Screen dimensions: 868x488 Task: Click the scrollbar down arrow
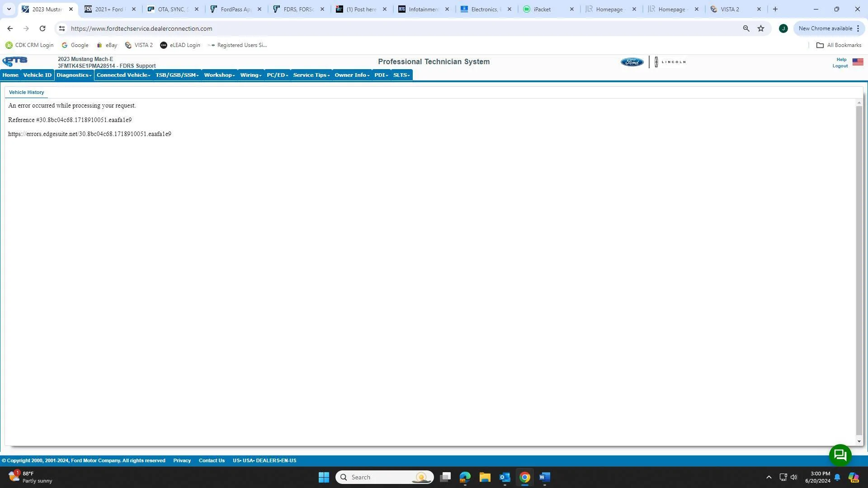coord(859,441)
